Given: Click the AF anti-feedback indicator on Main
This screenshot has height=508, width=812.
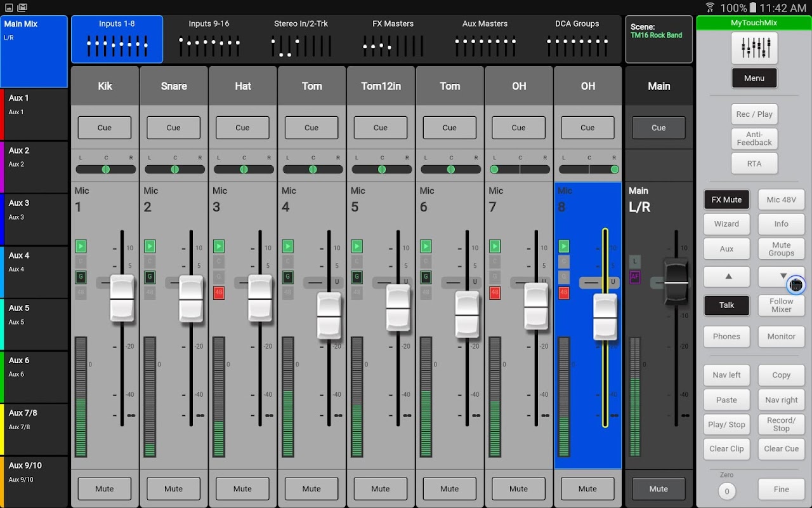Looking at the screenshot, I should (634, 277).
